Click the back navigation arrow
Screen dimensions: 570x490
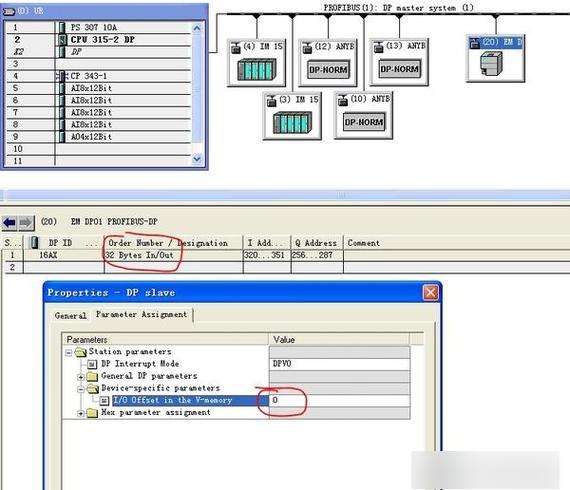9,222
